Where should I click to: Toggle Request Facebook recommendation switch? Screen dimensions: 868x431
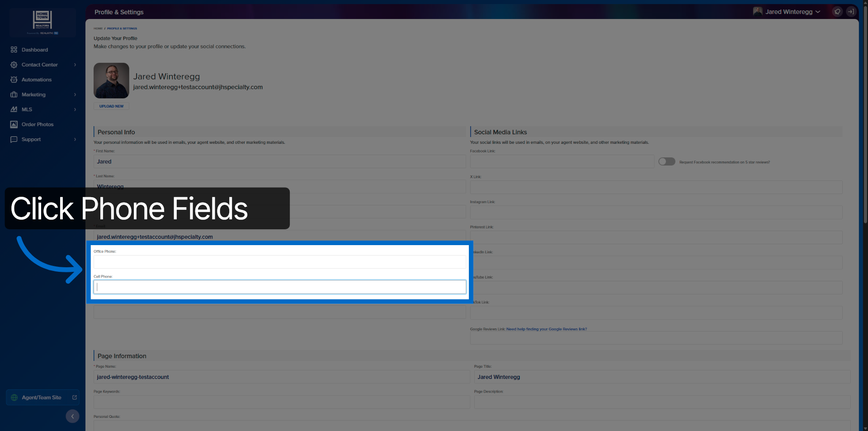point(667,162)
